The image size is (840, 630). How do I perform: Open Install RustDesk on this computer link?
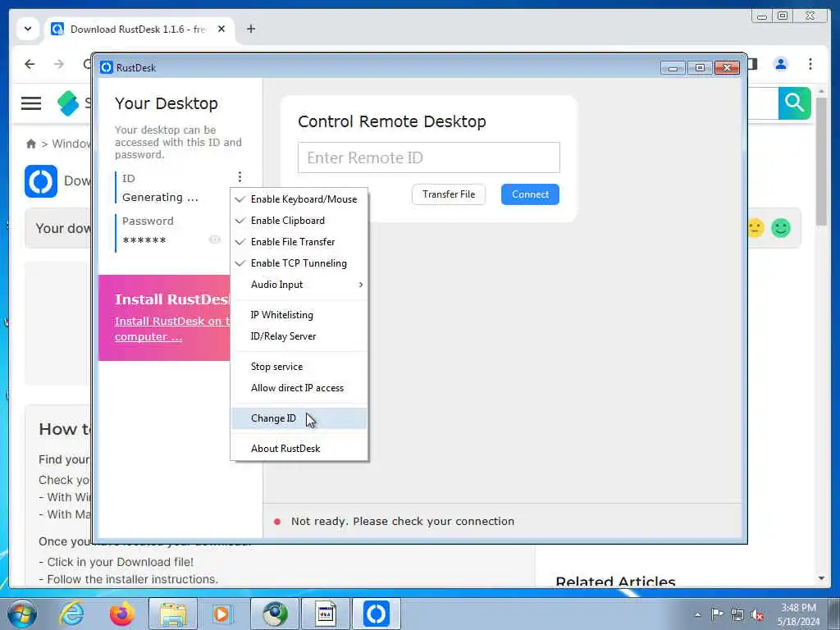pos(172,328)
